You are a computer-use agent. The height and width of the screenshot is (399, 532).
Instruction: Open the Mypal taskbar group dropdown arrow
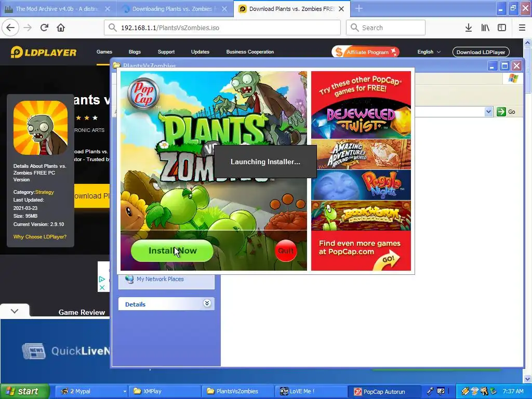[x=125, y=392]
